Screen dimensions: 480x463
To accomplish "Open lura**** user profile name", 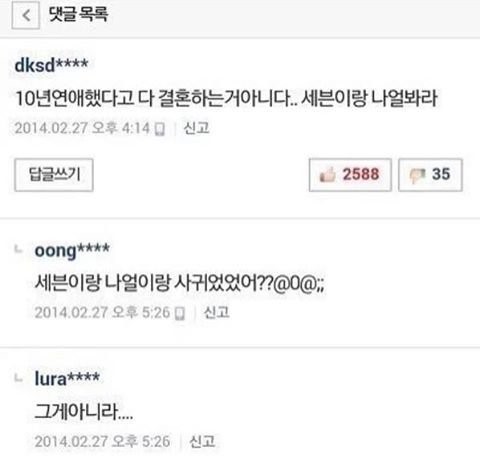I will (67, 379).
